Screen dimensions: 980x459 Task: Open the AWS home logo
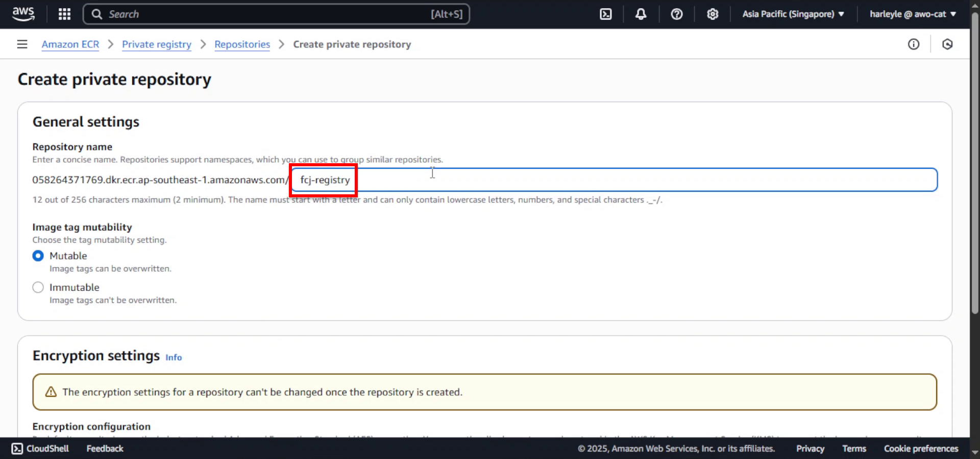click(23, 14)
